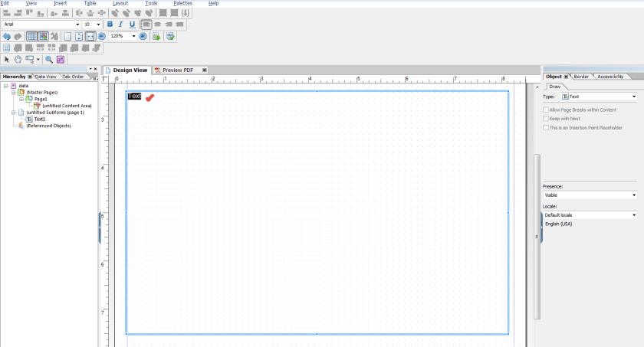Open the Arial font dropdown
This screenshot has width=644, height=347.
77,25
